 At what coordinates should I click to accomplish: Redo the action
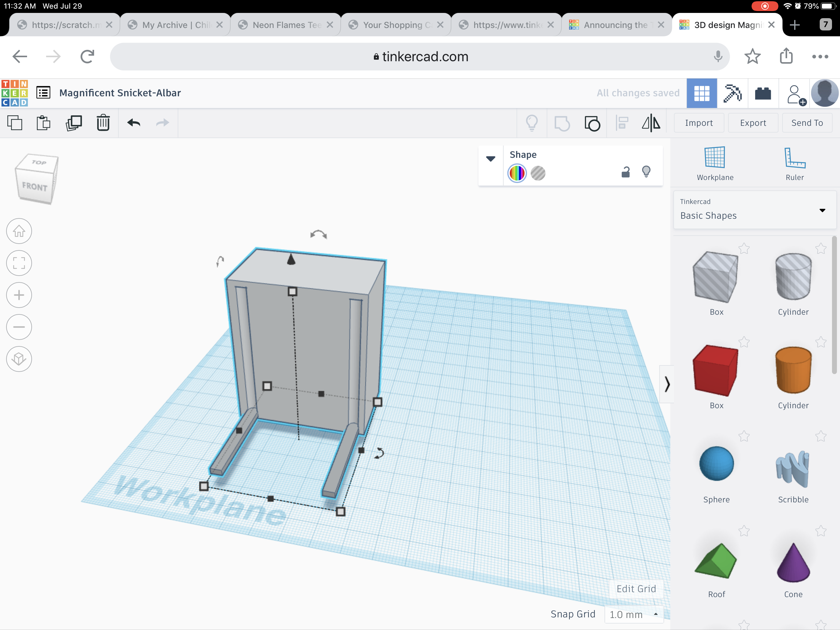[163, 123]
